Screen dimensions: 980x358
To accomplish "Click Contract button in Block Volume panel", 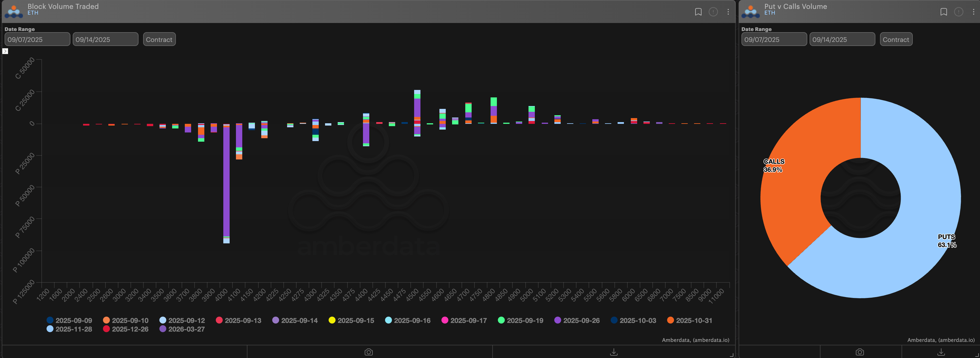I will point(159,39).
